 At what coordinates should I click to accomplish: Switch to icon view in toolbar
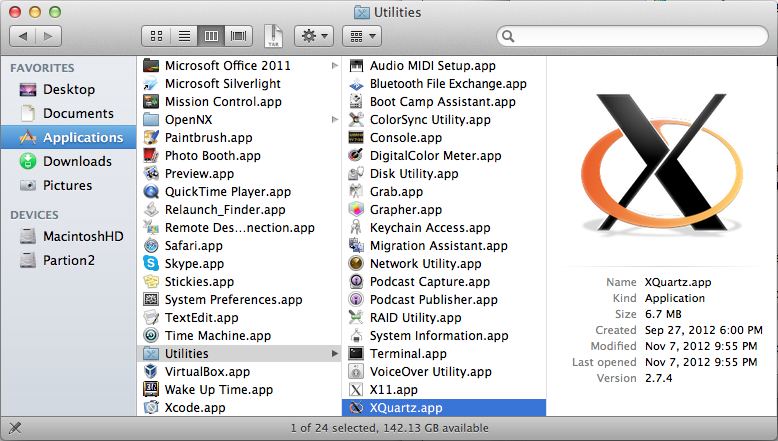click(x=157, y=36)
